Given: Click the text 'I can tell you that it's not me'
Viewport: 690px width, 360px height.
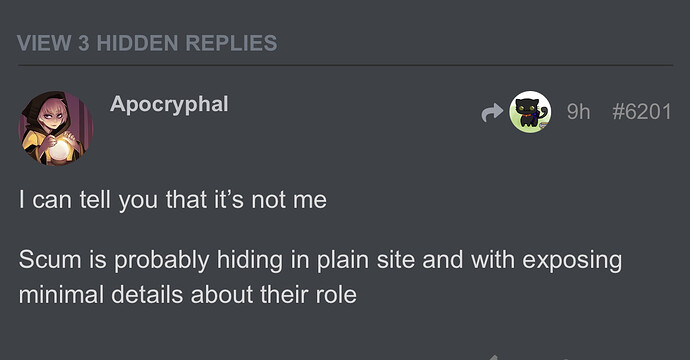Looking at the screenshot, I should tap(172, 200).
